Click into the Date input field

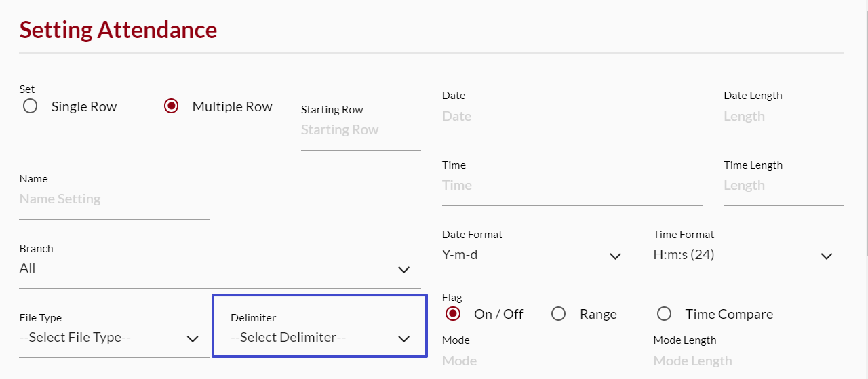tap(572, 117)
